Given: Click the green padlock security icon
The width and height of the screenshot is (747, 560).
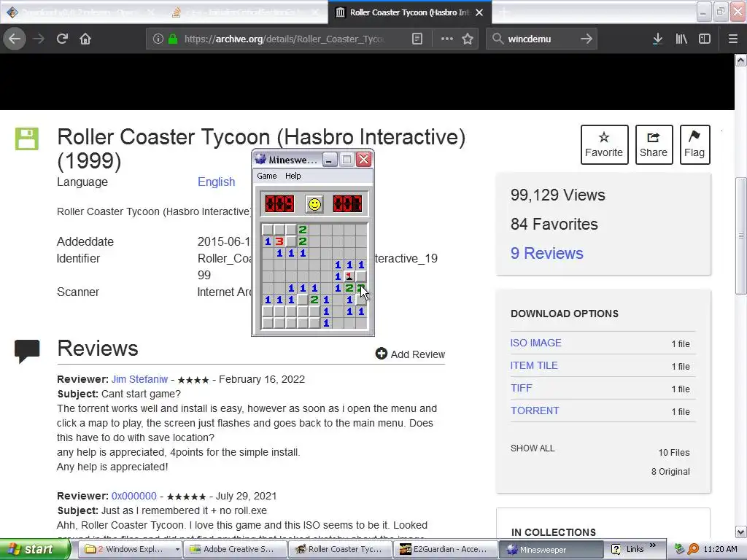Looking at the screenshot, I should tap(173, 39).
